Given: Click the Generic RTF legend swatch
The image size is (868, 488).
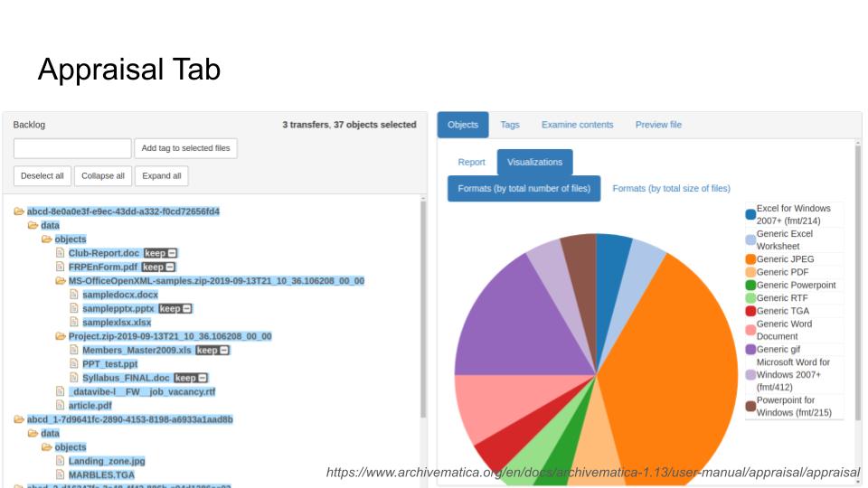Looking at the screenshot, I should click(750, 297).
